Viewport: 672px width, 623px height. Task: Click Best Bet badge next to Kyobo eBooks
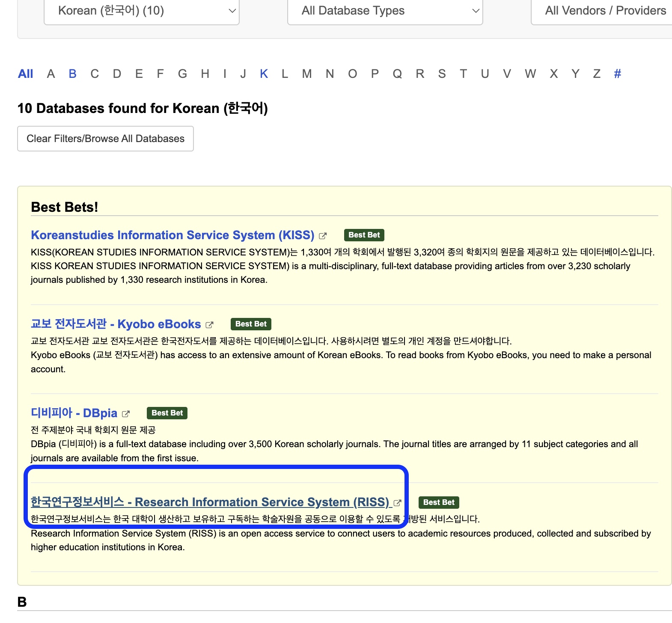click(251, 324)
